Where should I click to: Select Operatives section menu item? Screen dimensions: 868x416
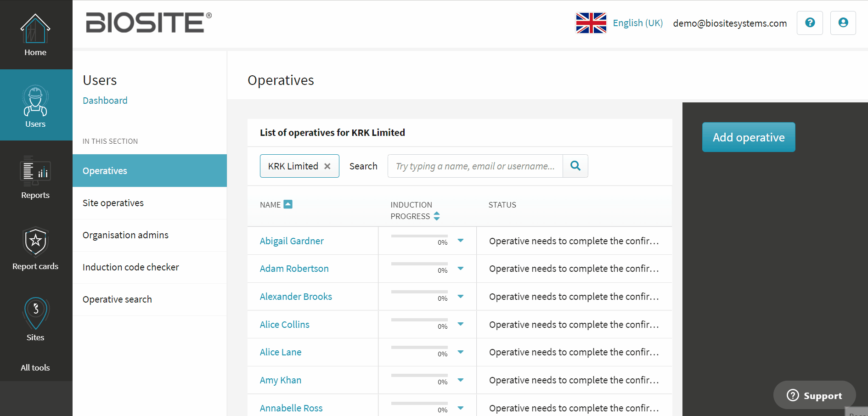[150, 171]
